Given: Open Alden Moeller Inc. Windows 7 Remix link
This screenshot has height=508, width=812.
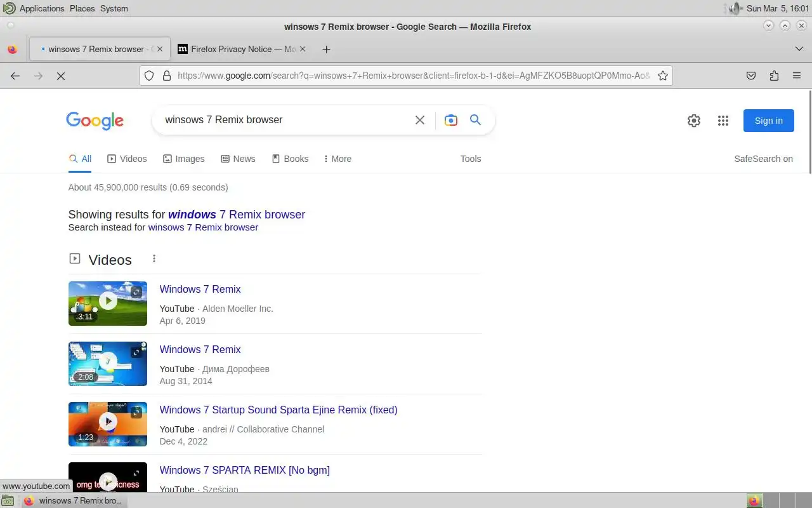Looking at the screenshot, I should click(x=200, y=289).
